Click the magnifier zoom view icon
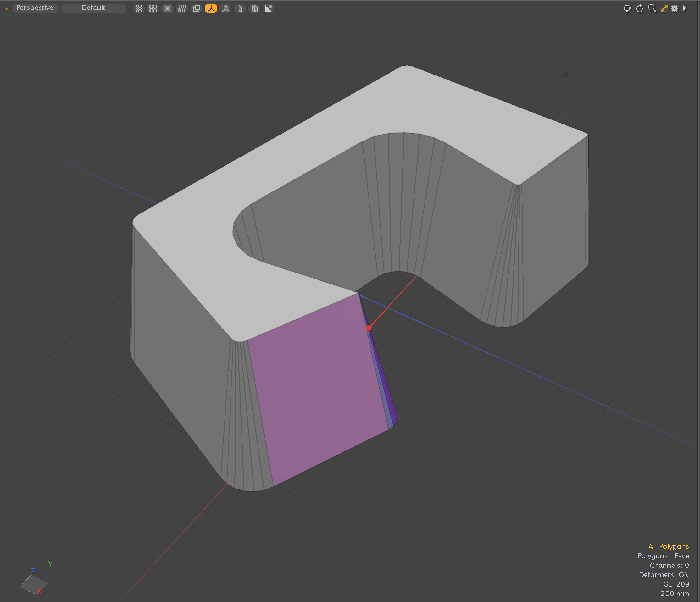Image resolution: width=700 pixels, height=602 pixels. pyautogui.click(x=652, y=8)
